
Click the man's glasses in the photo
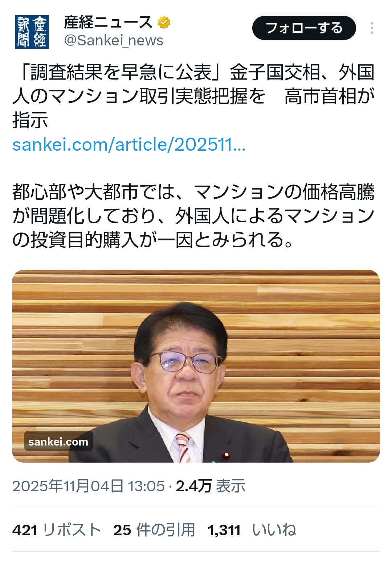[x=185, y=362]
